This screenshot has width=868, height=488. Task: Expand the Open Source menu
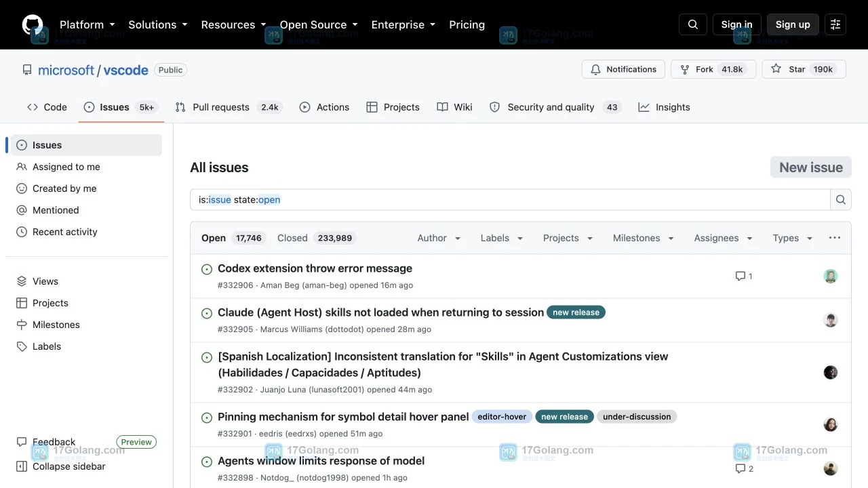pos(319,24)
